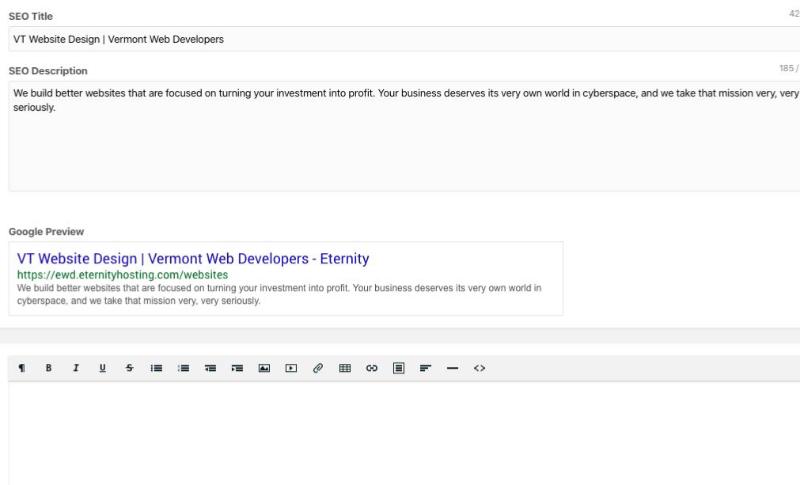Decrease indent with outdent icon
The image size is (800, 485).
click(210, 368)
